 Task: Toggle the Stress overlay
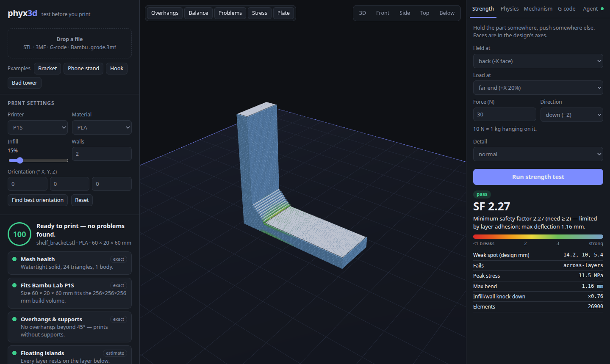click(259, 13)
